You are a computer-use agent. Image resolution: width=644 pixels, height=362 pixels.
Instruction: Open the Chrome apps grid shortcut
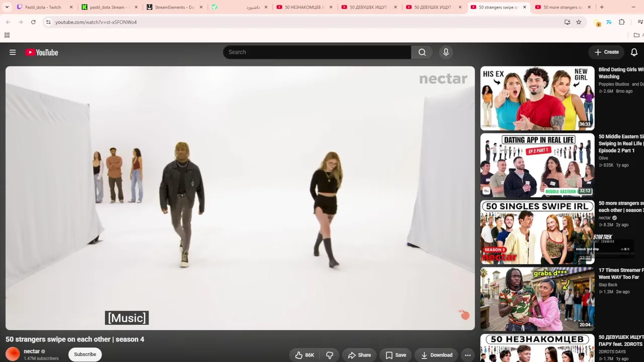coord(7,35)
